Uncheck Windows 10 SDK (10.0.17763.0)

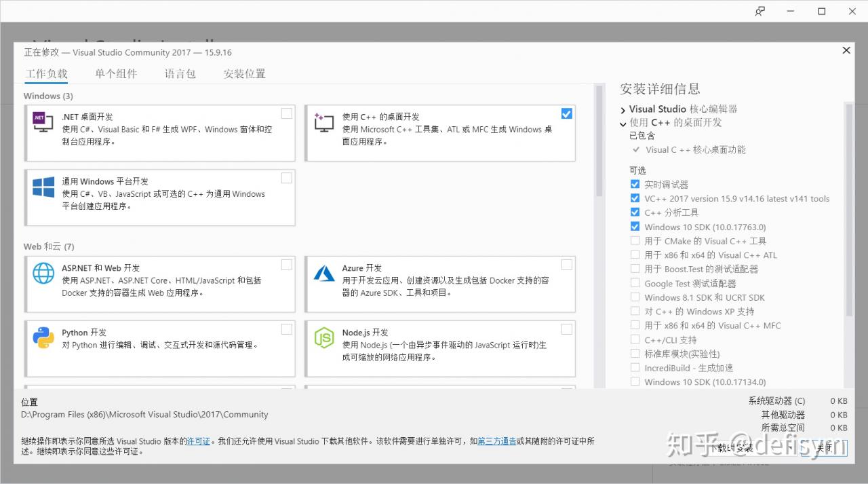click(635, 227)
